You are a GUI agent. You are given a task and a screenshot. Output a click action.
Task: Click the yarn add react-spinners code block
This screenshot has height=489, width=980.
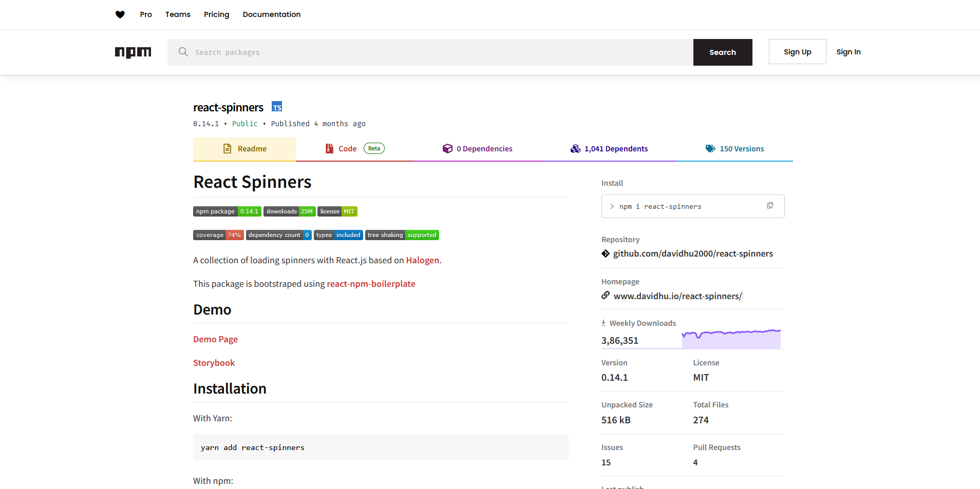tap(381, 447)
